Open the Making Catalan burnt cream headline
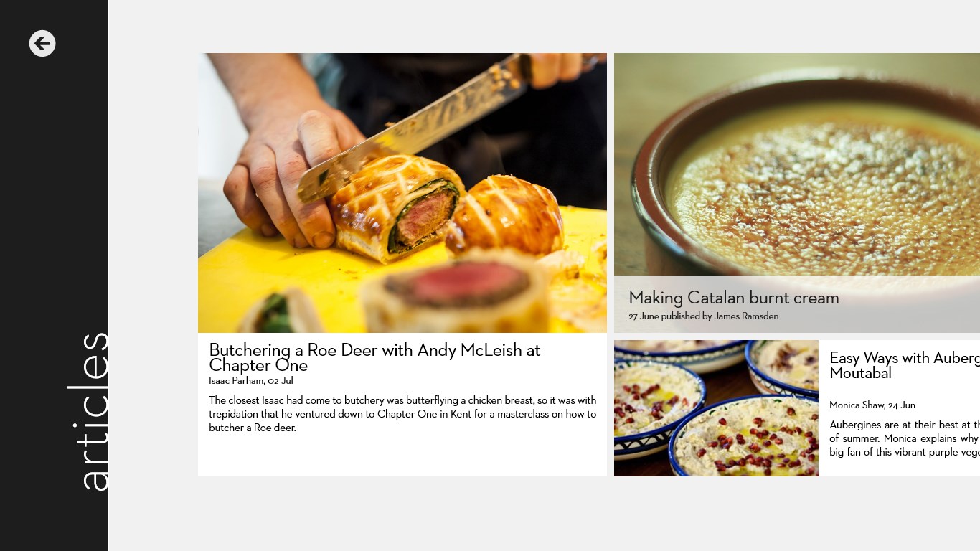This screenshot has width=980, height=551. [734, 298]
